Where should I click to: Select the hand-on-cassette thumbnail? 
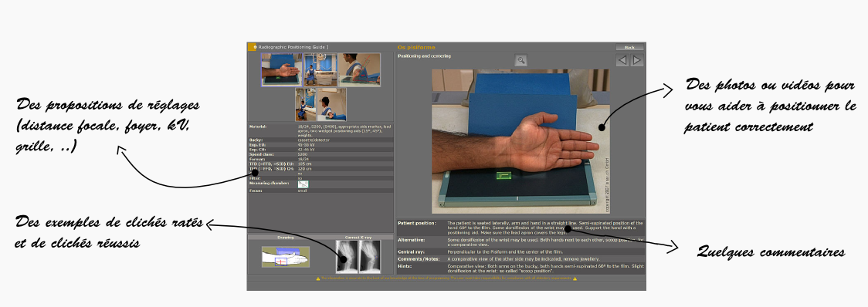pyautogui.click(x=282, y=70)
